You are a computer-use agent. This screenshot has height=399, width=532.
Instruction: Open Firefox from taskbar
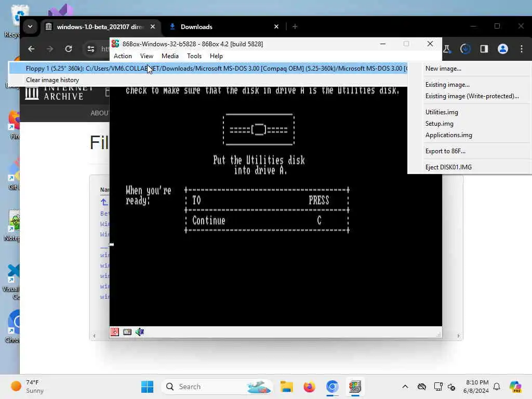click(x=309, y=387)
